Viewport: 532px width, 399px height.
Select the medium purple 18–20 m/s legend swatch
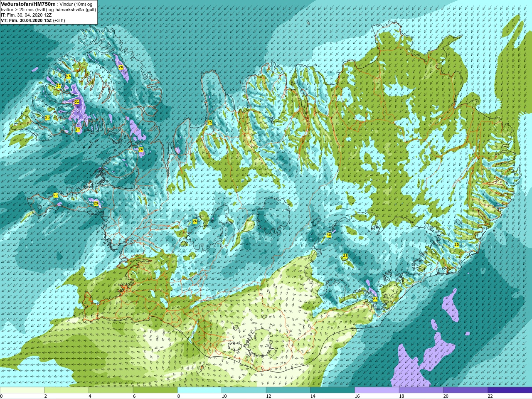click(421, 390)
